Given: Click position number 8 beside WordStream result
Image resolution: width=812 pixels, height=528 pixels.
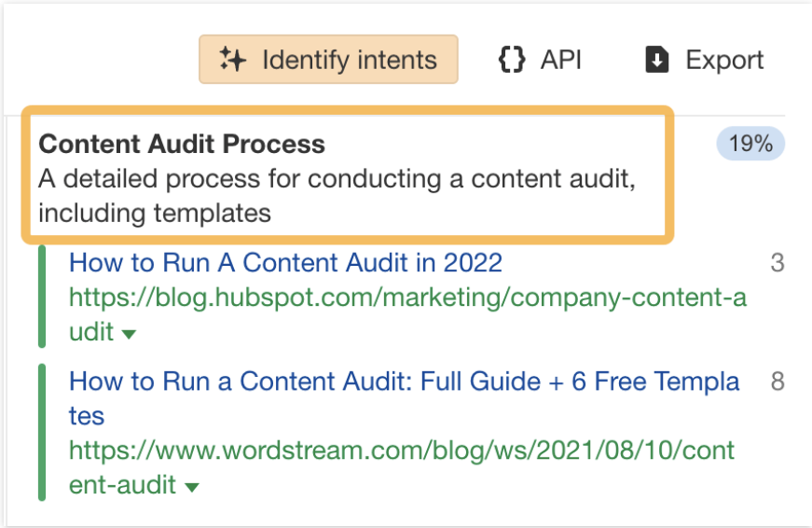Looking at the screenshot, I should pyautogui.click(x=777, y=382).
